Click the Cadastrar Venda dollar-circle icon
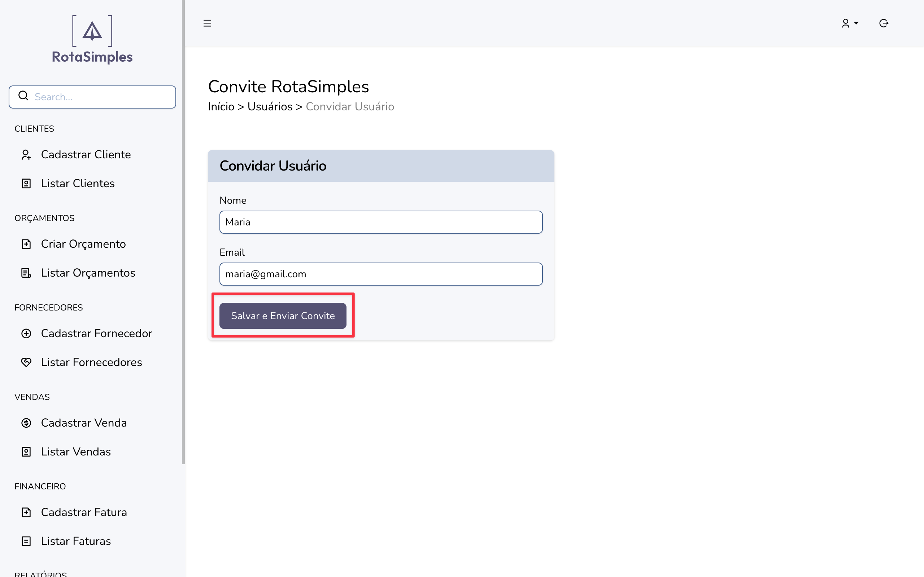924x577 pixels. [x=26, y=423]
